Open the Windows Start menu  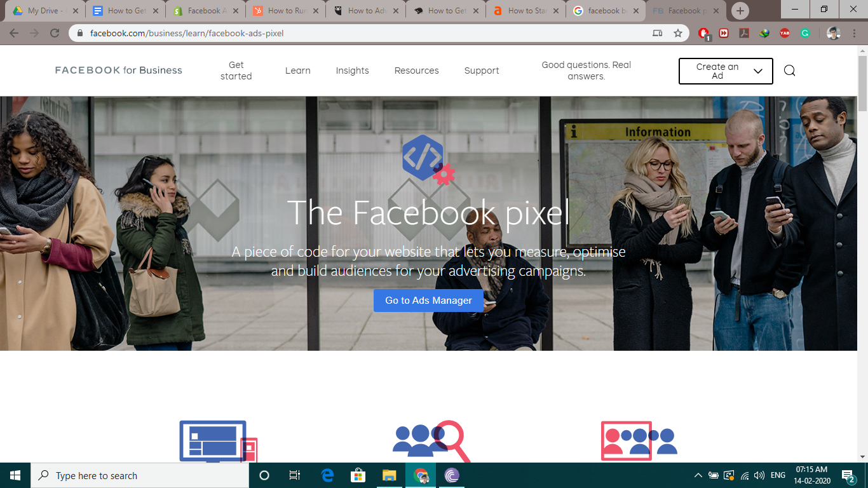15,475
